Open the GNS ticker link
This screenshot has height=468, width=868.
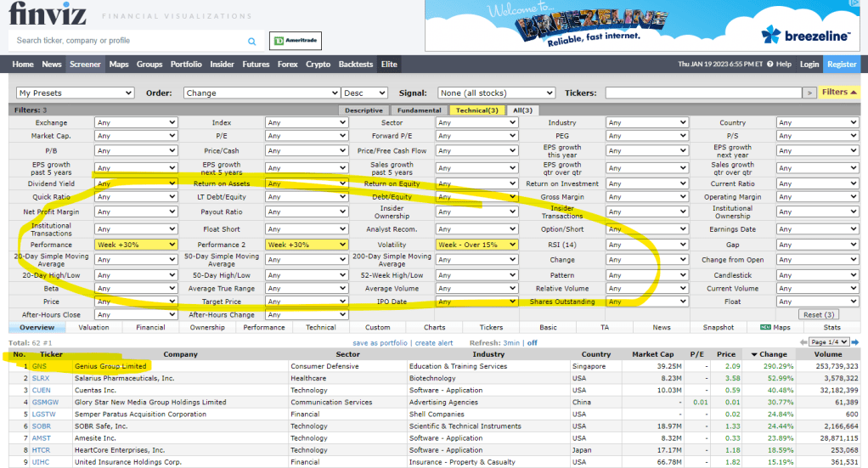(39, 366)
